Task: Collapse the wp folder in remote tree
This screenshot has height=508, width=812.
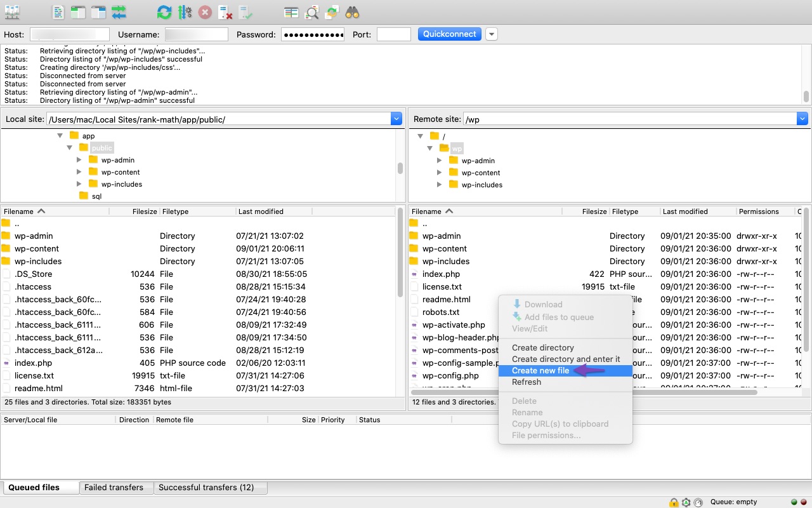Action: coord(430,148)
